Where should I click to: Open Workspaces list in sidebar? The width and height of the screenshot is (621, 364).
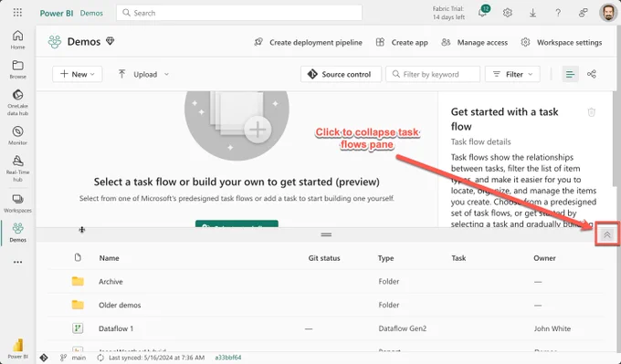click(x=17, y=203)
